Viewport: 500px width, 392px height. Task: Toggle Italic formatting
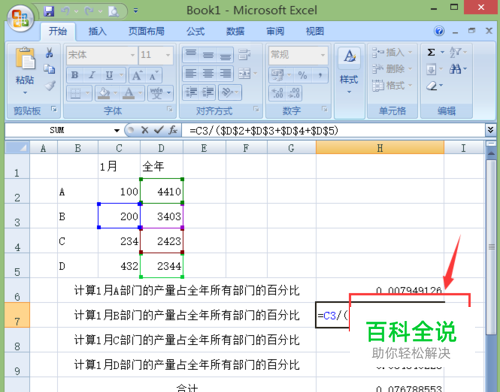[92, 75]
